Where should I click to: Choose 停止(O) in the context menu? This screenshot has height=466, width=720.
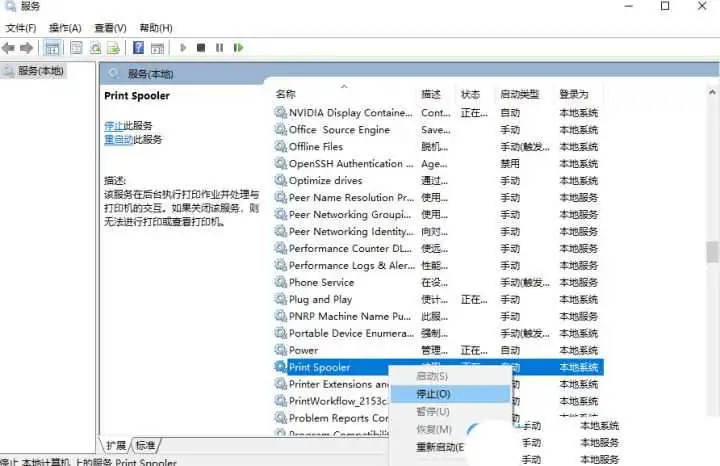click(x=433, y=394)
